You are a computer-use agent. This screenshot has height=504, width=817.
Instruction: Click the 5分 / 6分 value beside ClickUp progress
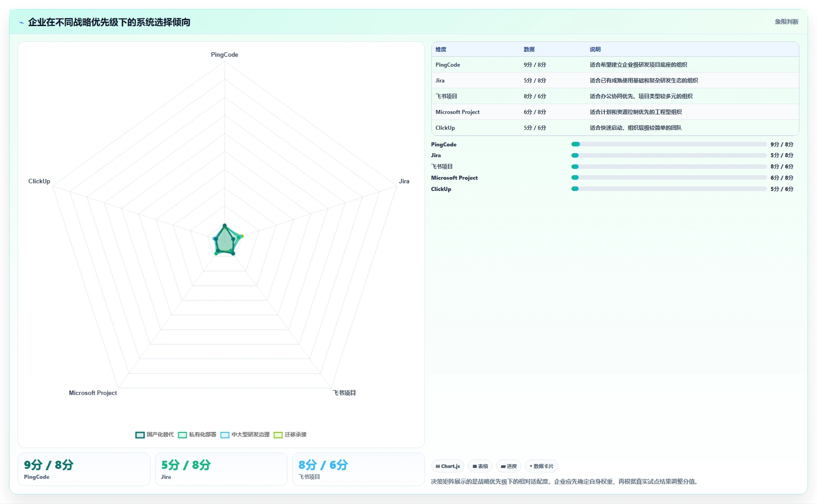(782, 189)
